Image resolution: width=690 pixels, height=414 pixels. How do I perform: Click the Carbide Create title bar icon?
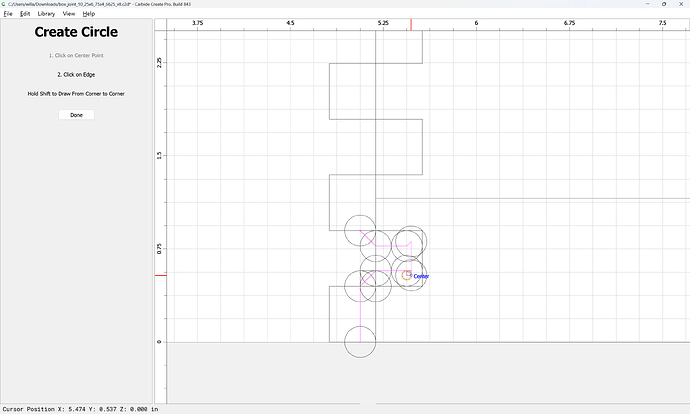[x=4, y=4]
